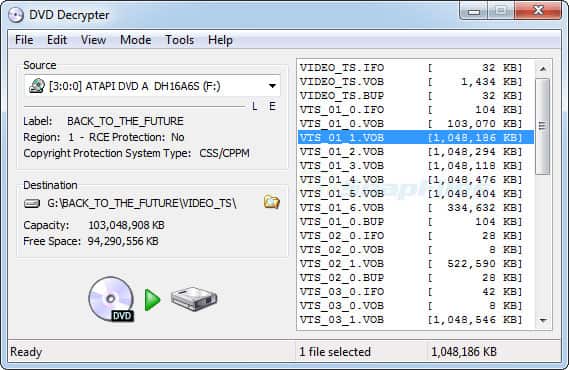
Task: Expand the Source drive dropdown arrow
Action: (272, 86)
